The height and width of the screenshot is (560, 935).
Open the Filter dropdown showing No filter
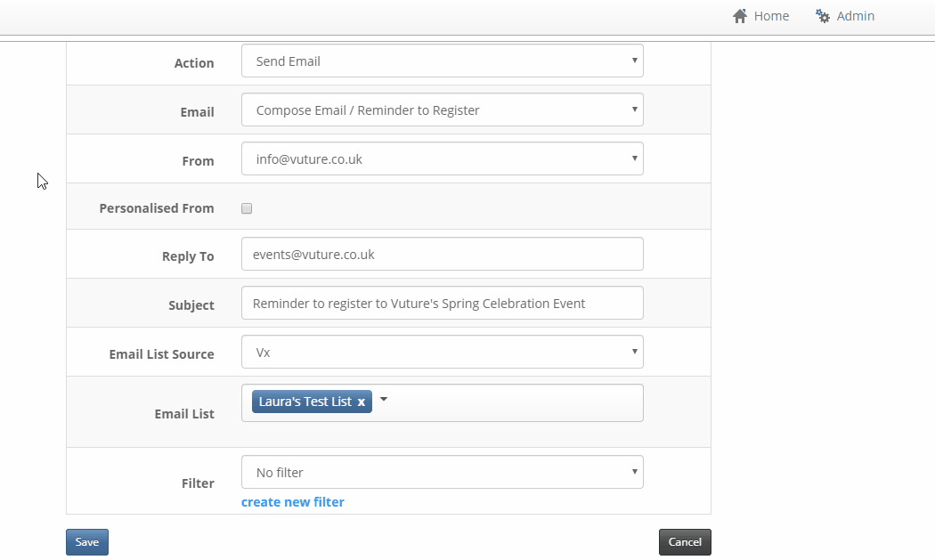pos(443,473)
